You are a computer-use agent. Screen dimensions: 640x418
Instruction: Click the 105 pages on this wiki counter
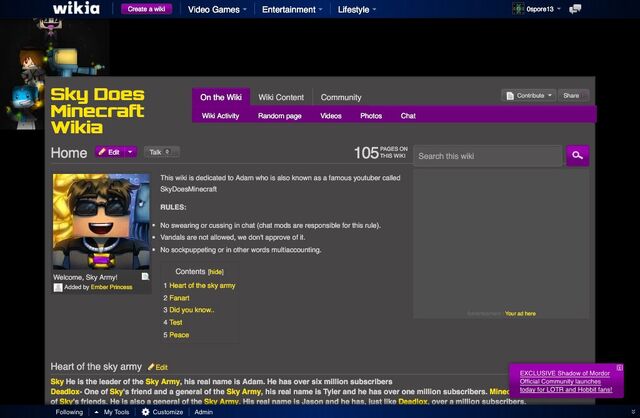[380, 153]
